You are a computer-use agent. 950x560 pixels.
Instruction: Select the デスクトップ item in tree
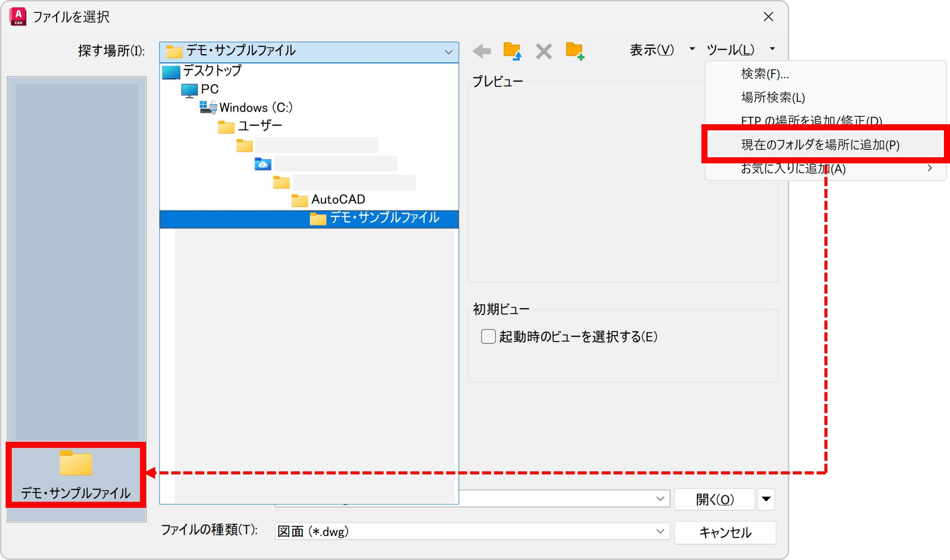211,71
